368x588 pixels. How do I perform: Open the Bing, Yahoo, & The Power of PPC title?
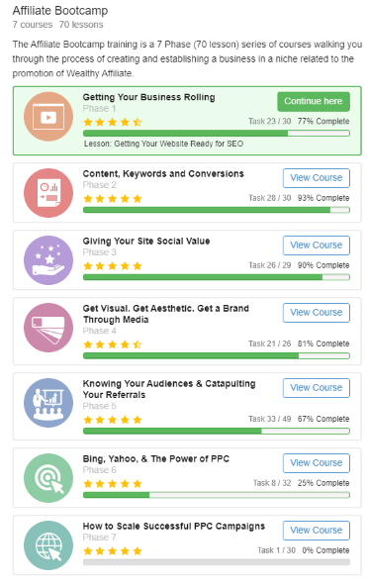156,459
